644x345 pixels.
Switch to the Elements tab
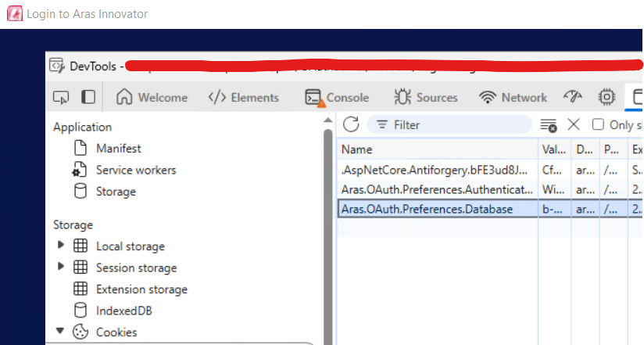click(x=243, y=98)
